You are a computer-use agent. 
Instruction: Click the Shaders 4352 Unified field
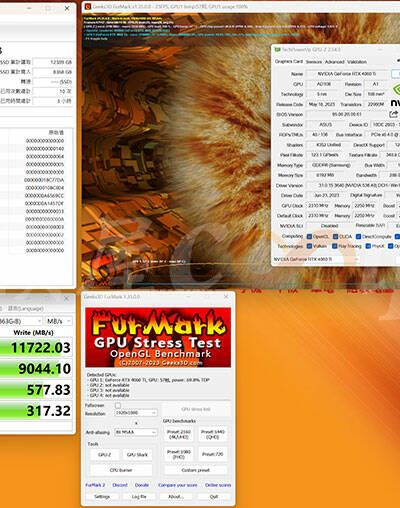point(328,145)
